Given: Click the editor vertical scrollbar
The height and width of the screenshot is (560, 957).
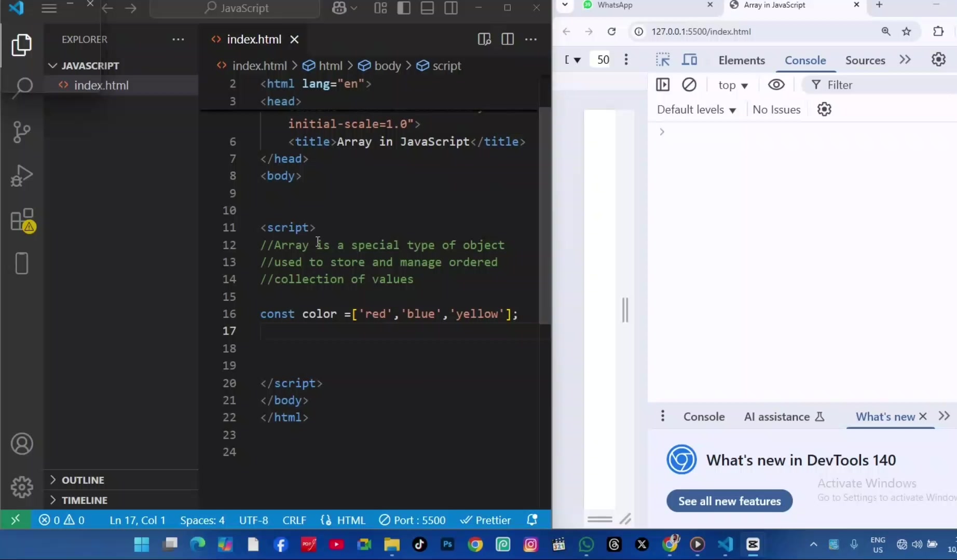Looking at the screenshot, I should [544, 215].
